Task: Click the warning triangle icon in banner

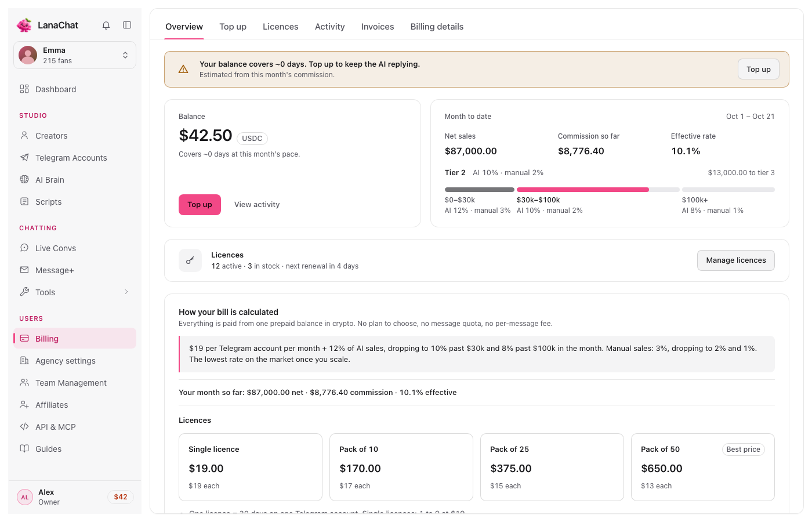Action: [183, 69]
